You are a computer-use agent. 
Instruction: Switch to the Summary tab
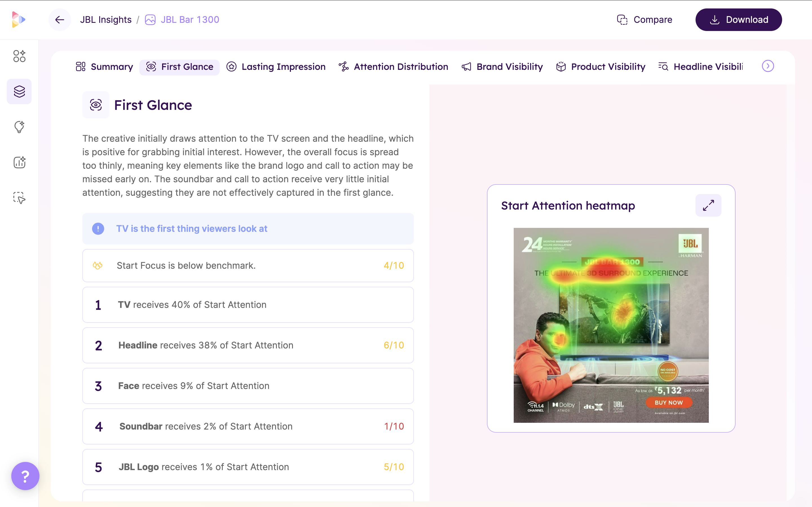point(104,67)
